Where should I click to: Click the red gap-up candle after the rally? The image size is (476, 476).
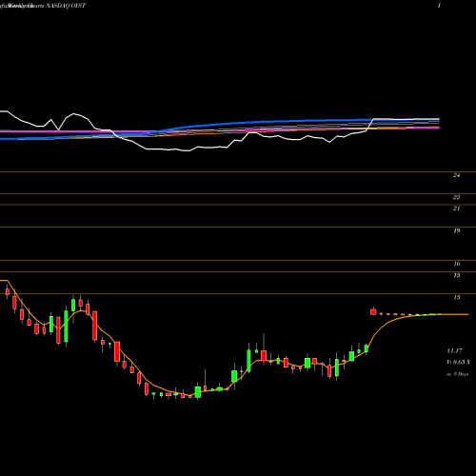point(373,311)
